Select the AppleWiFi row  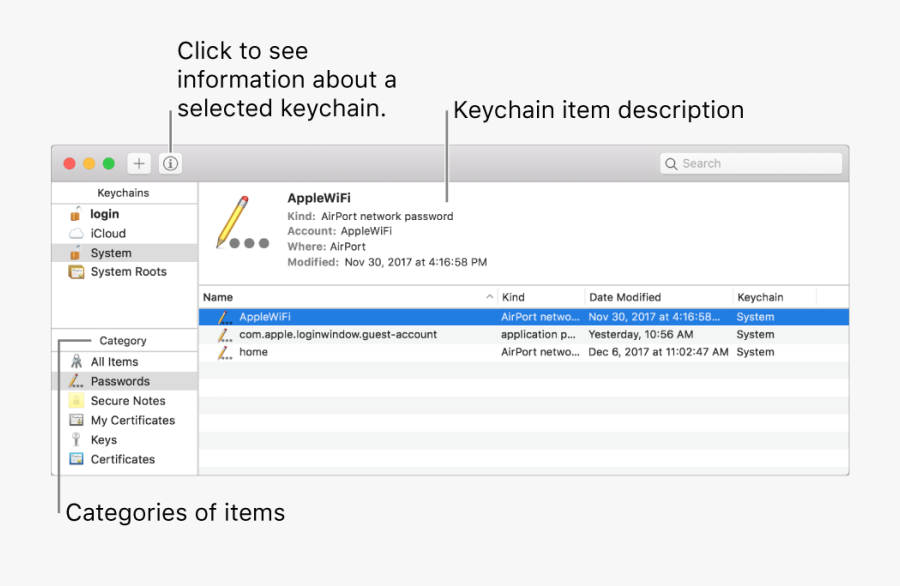click(523, 317)
